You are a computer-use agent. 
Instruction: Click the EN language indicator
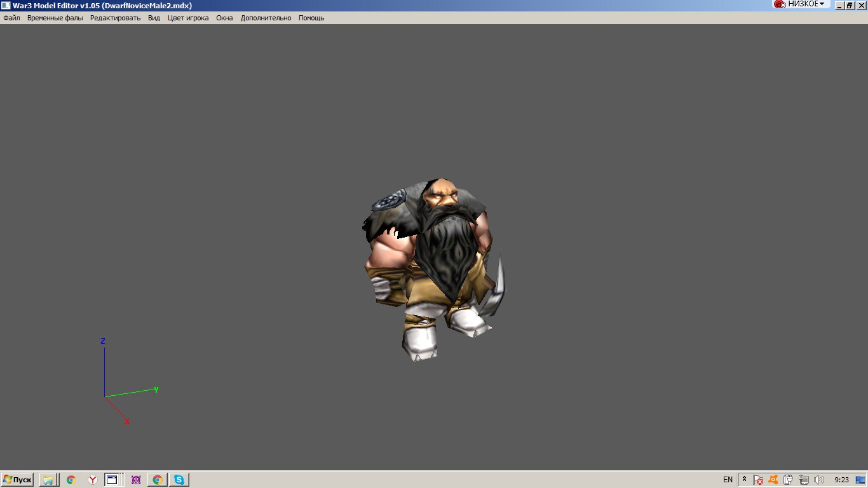point(728,480)
